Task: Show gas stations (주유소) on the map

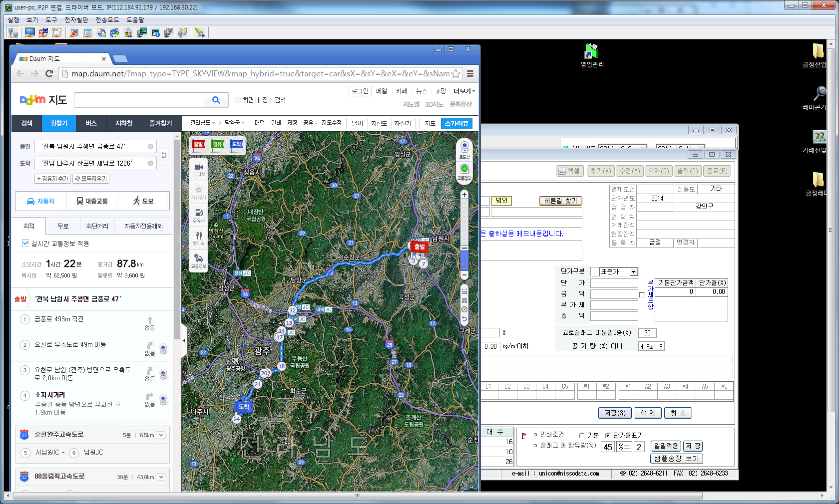Action: 199,215
